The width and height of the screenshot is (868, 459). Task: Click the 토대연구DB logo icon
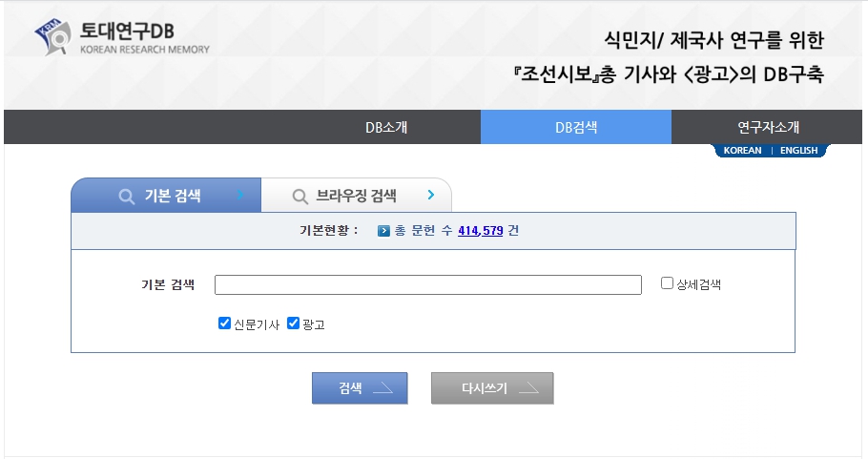(54, 34)
